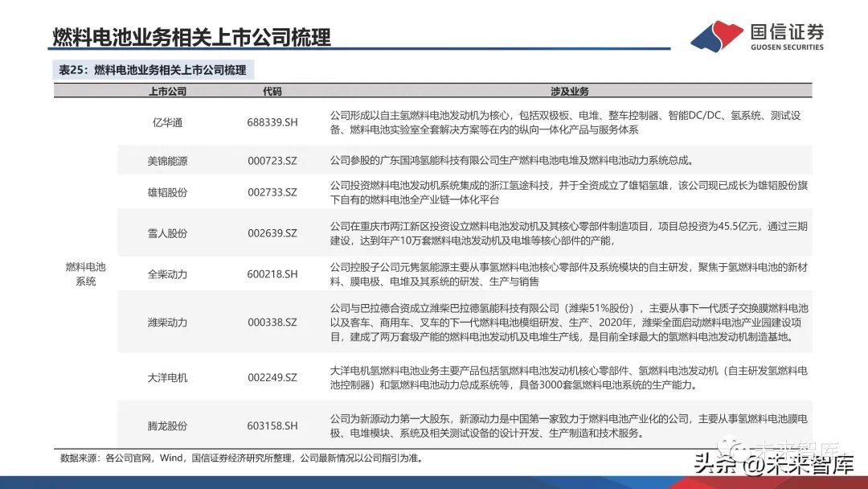Click the 亿华通 business description text
This screenshot has width=868, height=489.
point(565,122)
